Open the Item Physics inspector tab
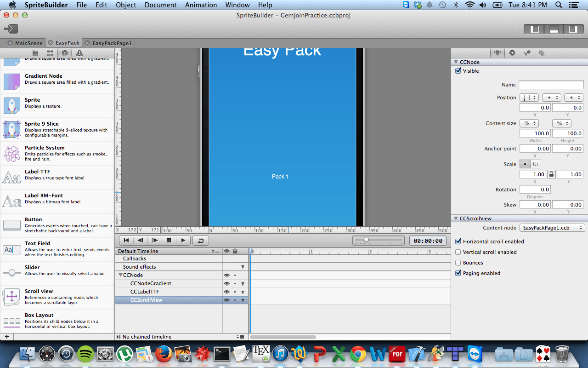Image resolution: width=588 pixels, height=368 pixels. coord(527,53)
